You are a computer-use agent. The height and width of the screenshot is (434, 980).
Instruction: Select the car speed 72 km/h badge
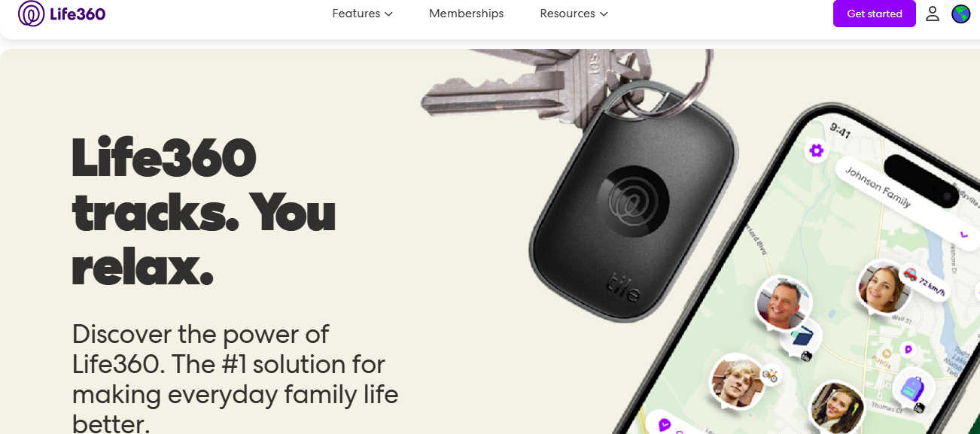924,282
